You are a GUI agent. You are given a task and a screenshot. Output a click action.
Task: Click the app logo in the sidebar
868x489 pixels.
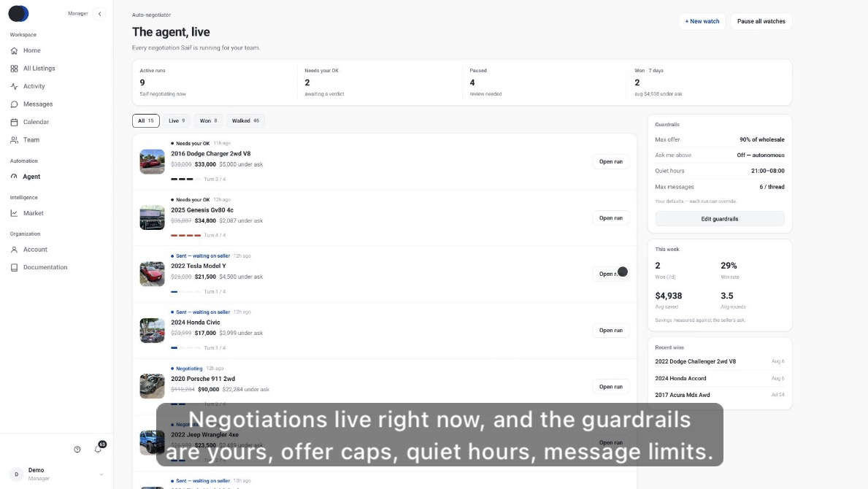coord(18,13)
